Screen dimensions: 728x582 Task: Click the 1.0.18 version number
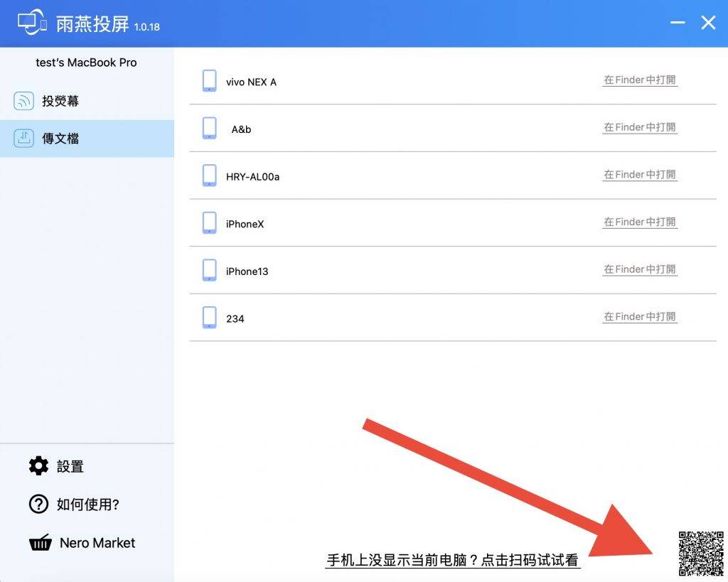(x=146, y=27)
